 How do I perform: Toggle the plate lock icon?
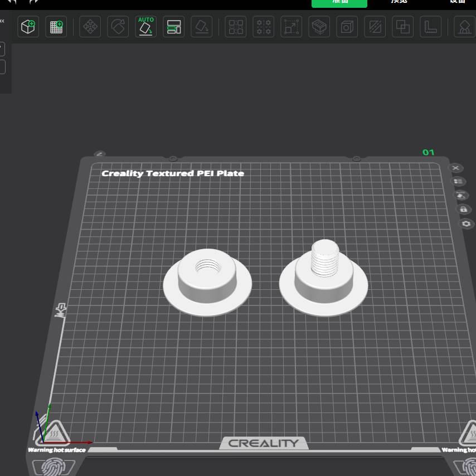[x=463, y=210]
